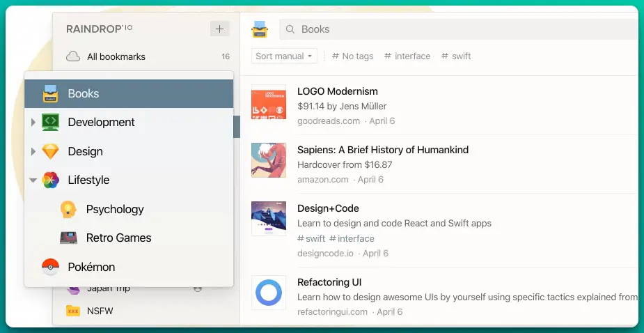Click the swift tag on Design+Code

pos(311,238)
